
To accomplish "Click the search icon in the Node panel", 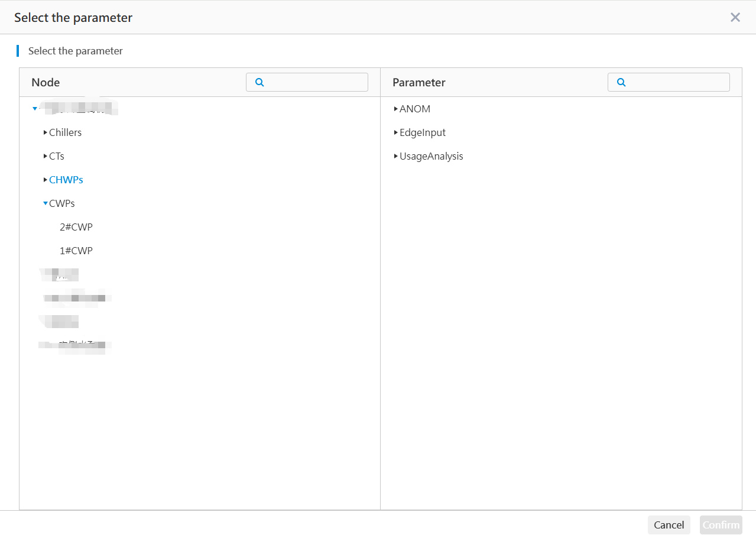I will click(259, 82).
